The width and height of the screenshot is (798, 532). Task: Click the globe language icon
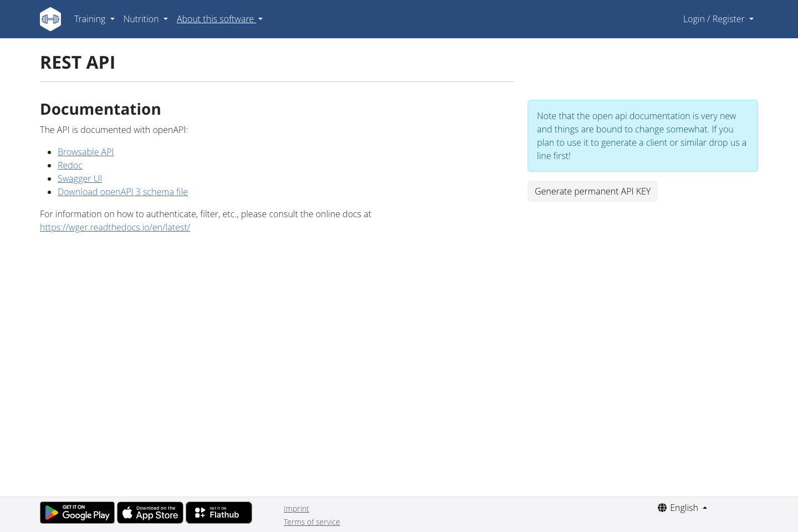(662, 508)
